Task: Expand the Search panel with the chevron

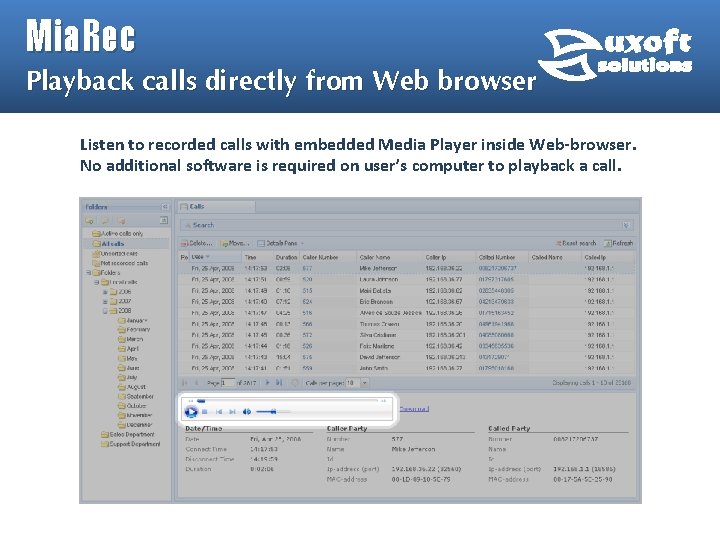Action: point(626,225)
